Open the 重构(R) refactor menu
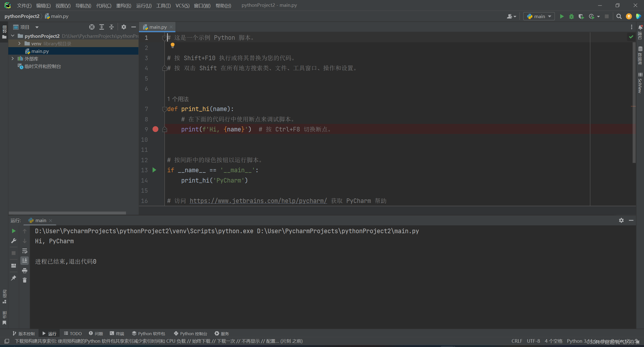Image resolution: width=644 pixels, height=347 pixels. [123, 5]
